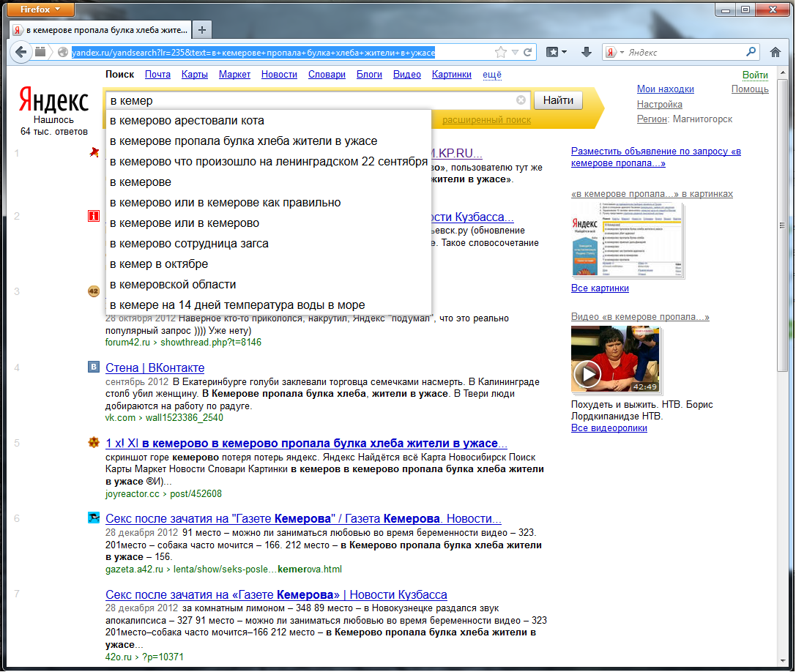Click the bookmark star in address bar
The height and width of the screenshot is (672, 796).
[x=501, y=52]
